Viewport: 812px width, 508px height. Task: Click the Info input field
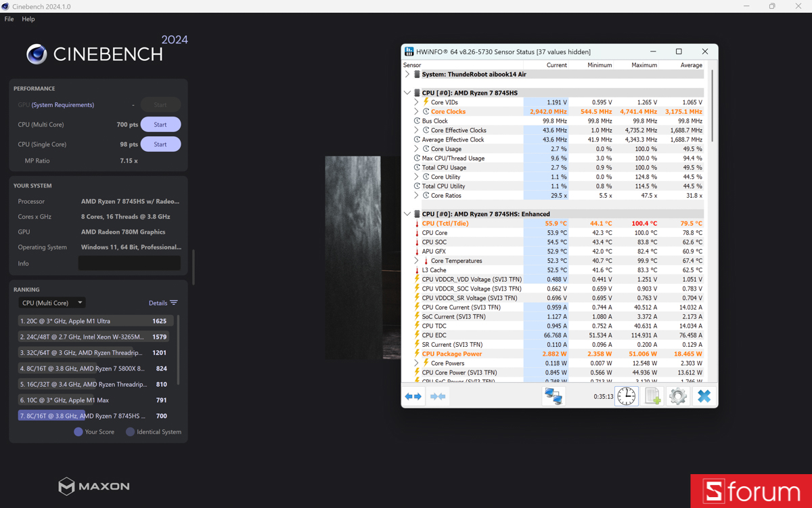point(129,263)
